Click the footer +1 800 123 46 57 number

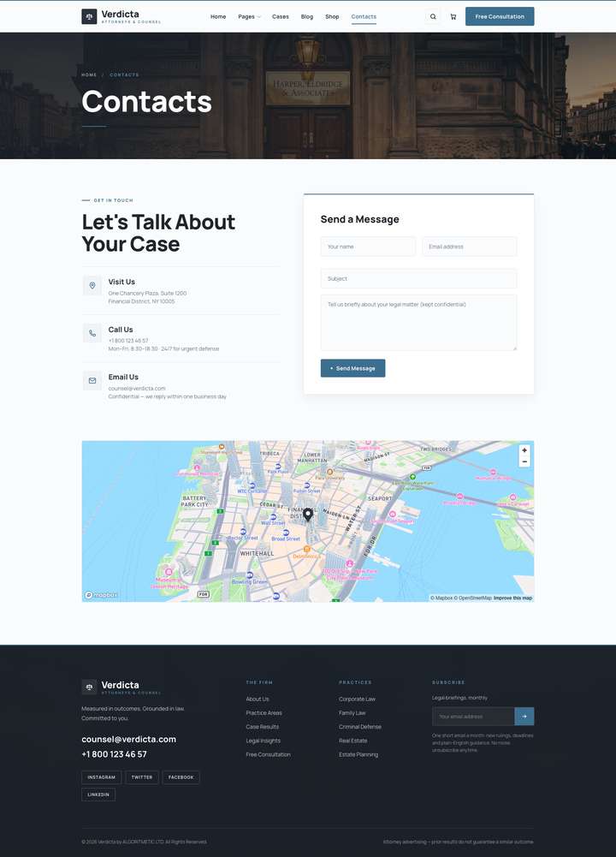pyautogui.click(x=114, y=754)
